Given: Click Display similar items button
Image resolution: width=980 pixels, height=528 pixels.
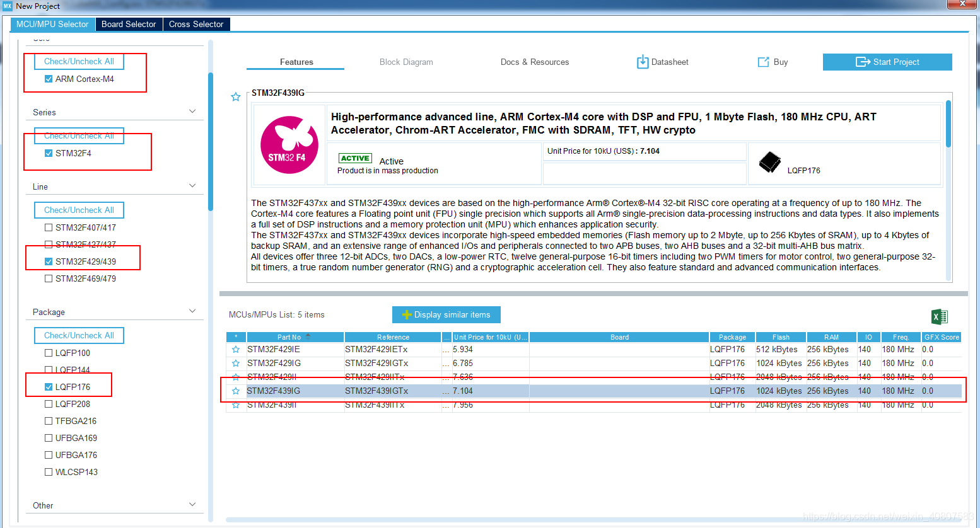Looking at the screenshot, I should (x=446, y=314).
